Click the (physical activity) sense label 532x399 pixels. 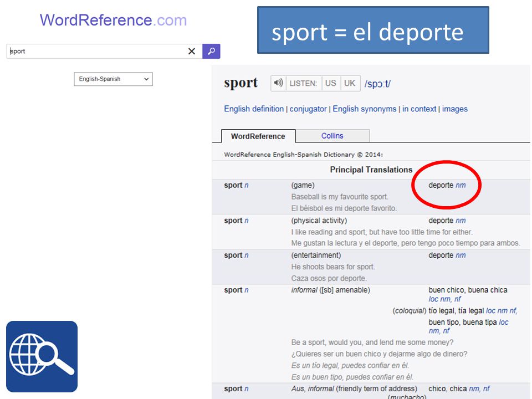coord(319,221)
